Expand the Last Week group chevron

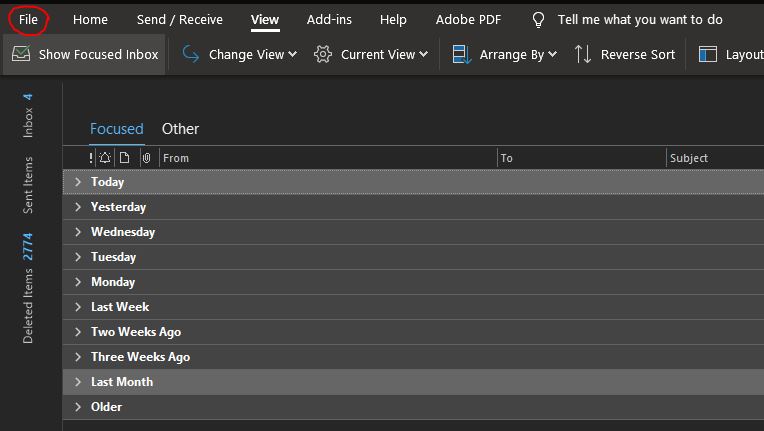coord(78,307)
